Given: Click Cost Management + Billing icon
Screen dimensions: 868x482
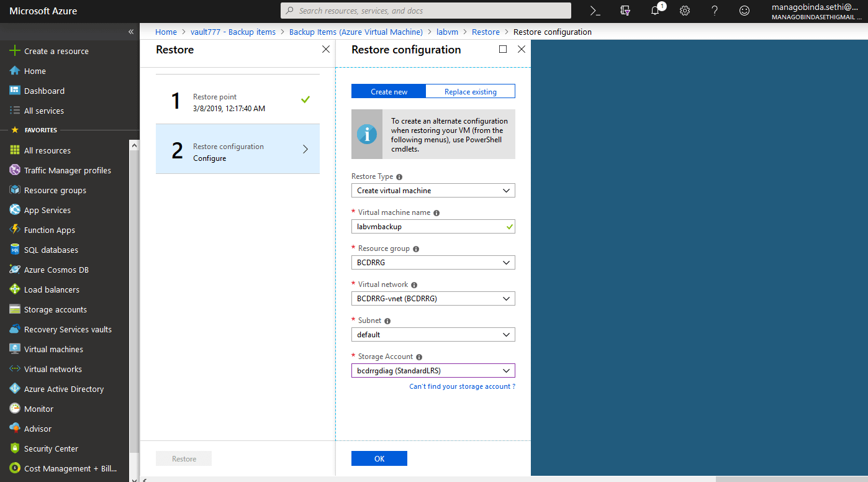Looking at the screenshot, I should tap(15, 468).
